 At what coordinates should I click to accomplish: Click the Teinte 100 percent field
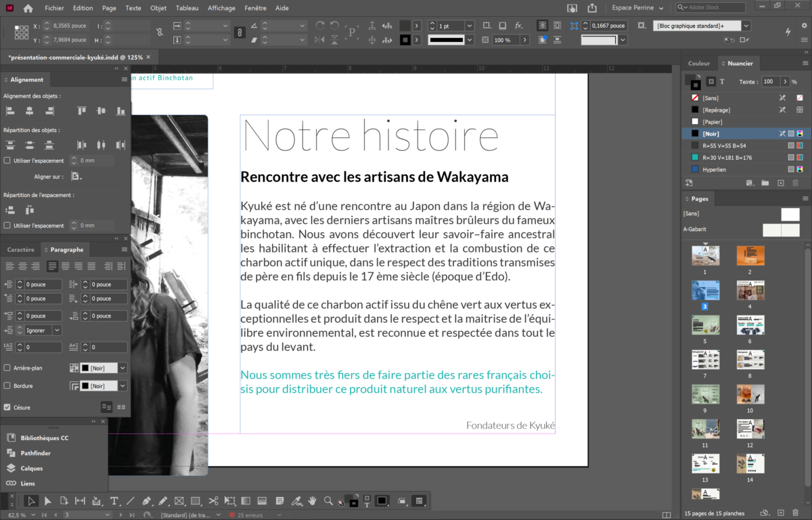770,81
